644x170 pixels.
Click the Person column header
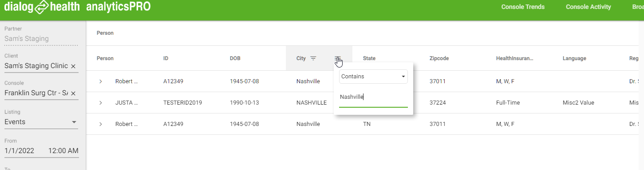[x=105, y=58]
